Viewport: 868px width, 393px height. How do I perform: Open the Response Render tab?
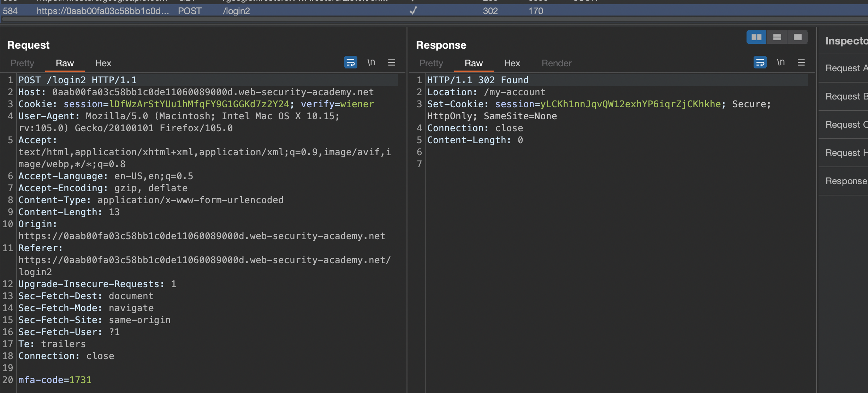557,63
